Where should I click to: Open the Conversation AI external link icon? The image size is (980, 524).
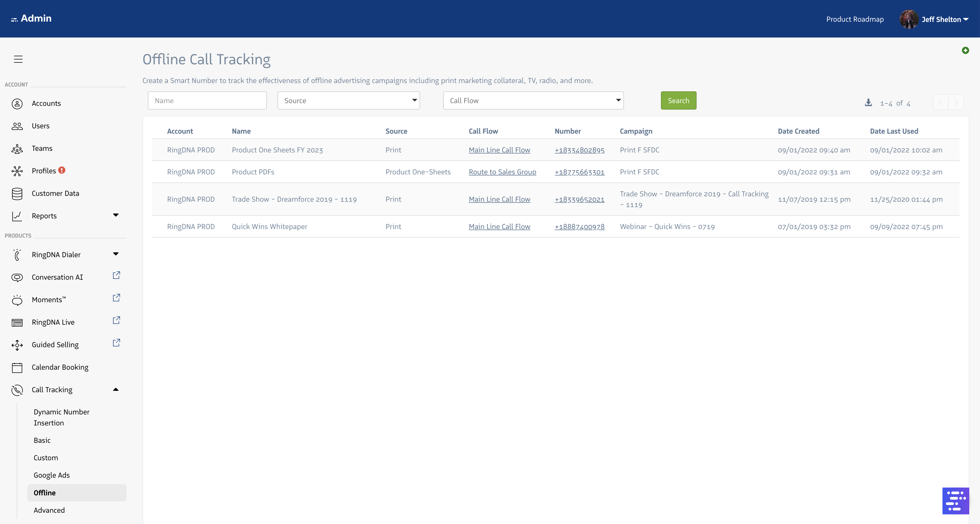click(117, 275)
